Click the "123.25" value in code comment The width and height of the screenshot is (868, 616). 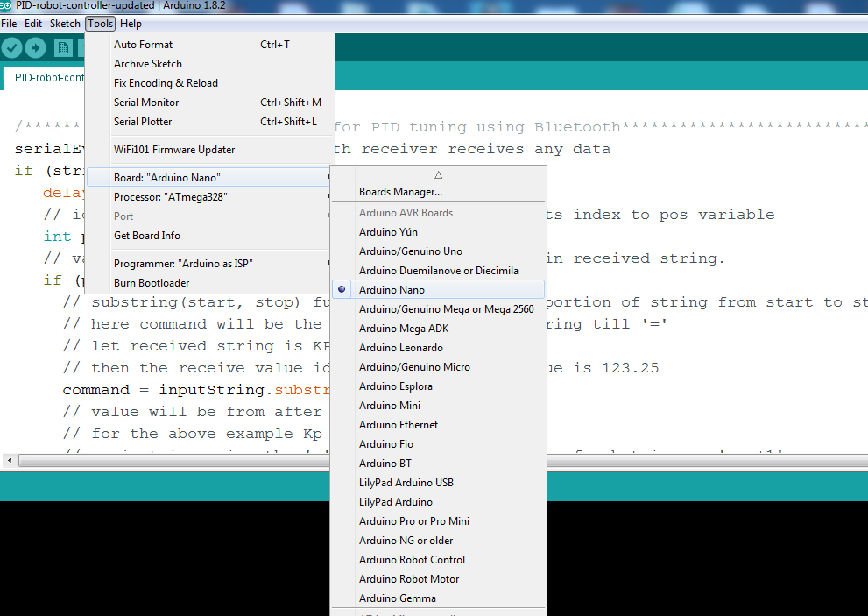[x=630, y=368]
